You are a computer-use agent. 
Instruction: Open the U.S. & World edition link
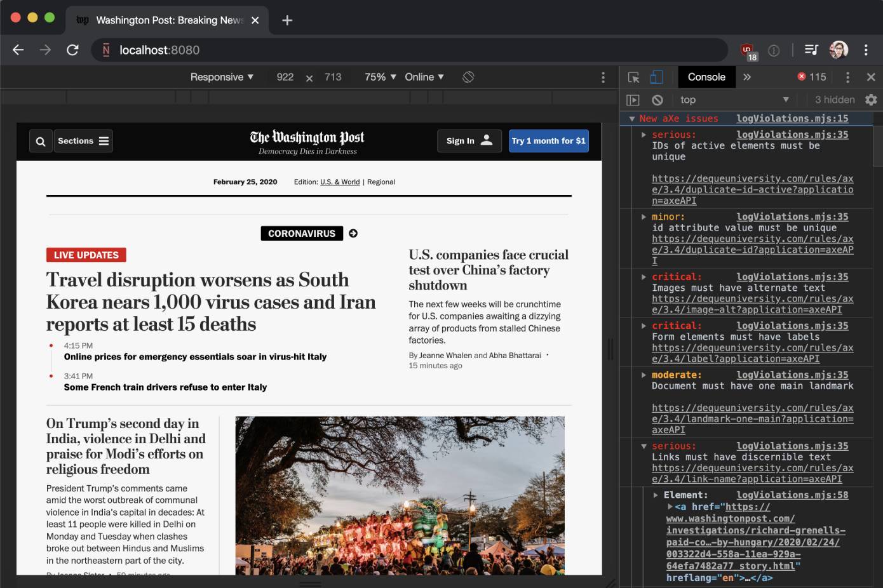(x=340, y=182)
